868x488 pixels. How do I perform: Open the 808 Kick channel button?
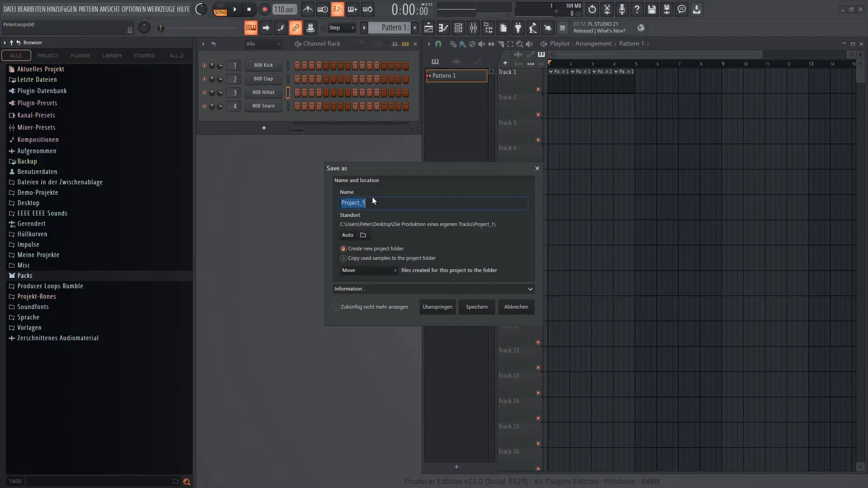[x=263, y=66]
